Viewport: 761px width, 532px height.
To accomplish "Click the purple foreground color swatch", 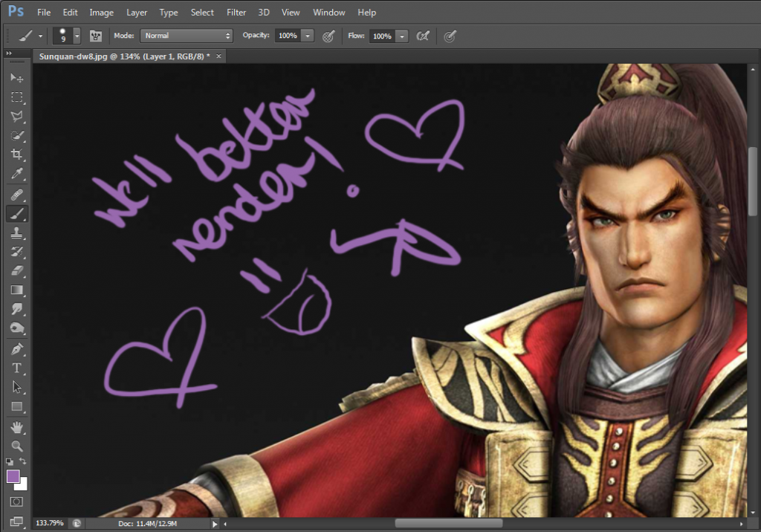I will 13,476.
